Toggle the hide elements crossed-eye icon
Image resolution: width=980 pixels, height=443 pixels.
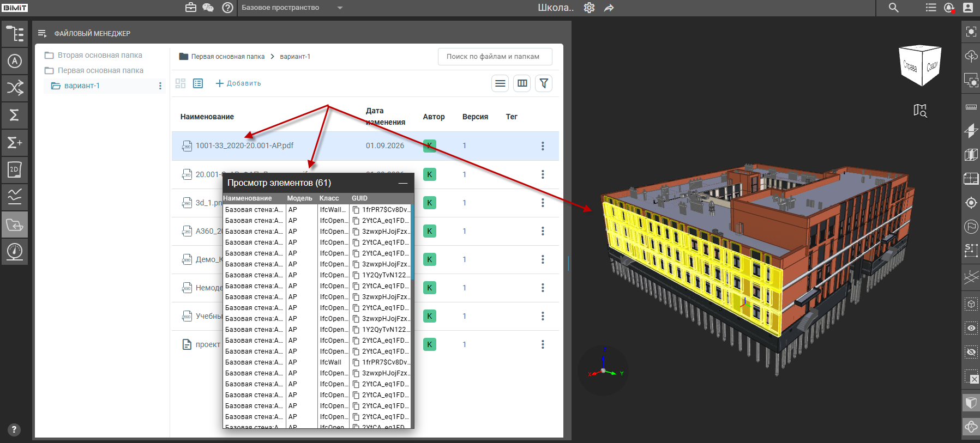[x=971, y=352]
